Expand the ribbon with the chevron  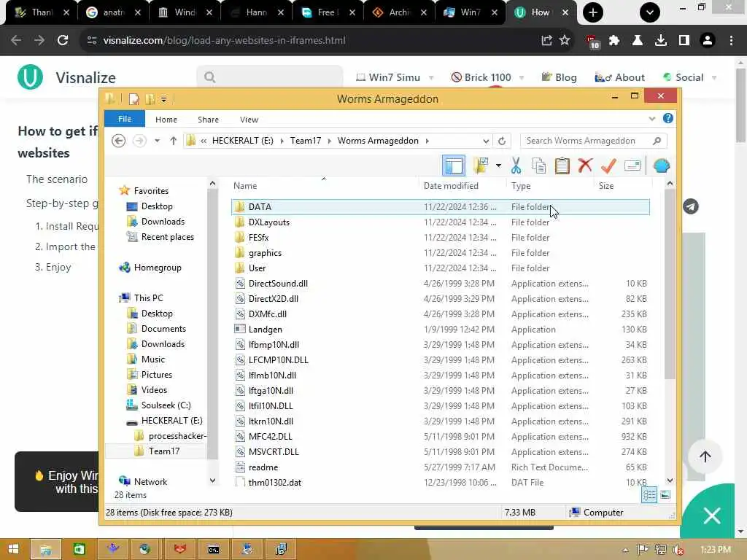[651, 119]
